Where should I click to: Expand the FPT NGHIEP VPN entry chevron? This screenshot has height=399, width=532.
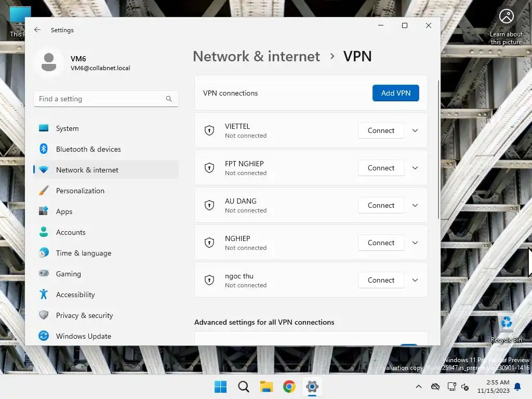pyautogui.click(x=415, y=168)
